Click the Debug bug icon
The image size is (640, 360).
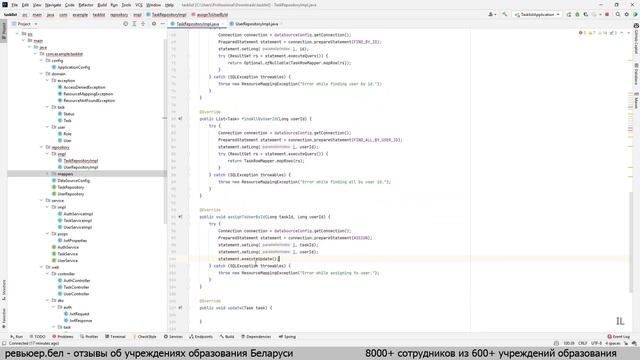click(x=577, y=14)
